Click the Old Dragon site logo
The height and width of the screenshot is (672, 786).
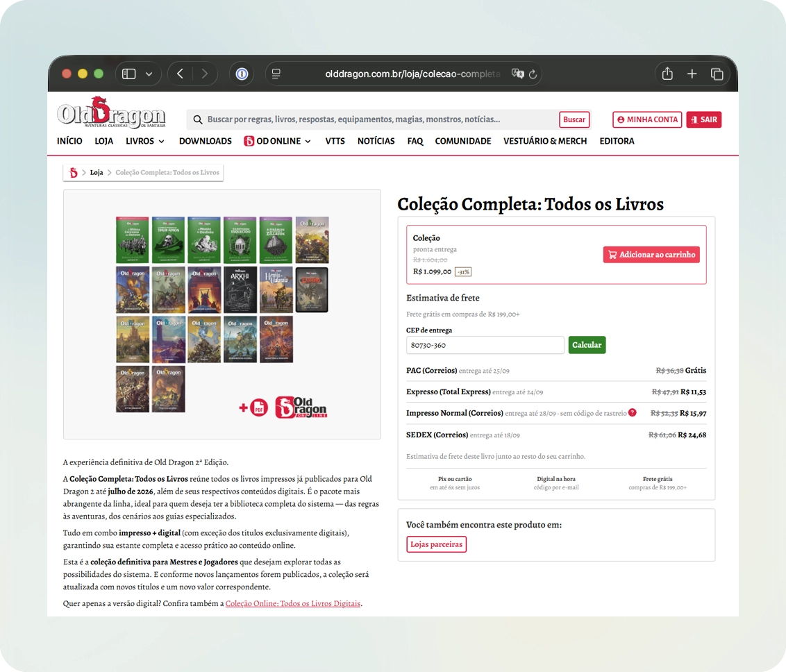[111, 112]
